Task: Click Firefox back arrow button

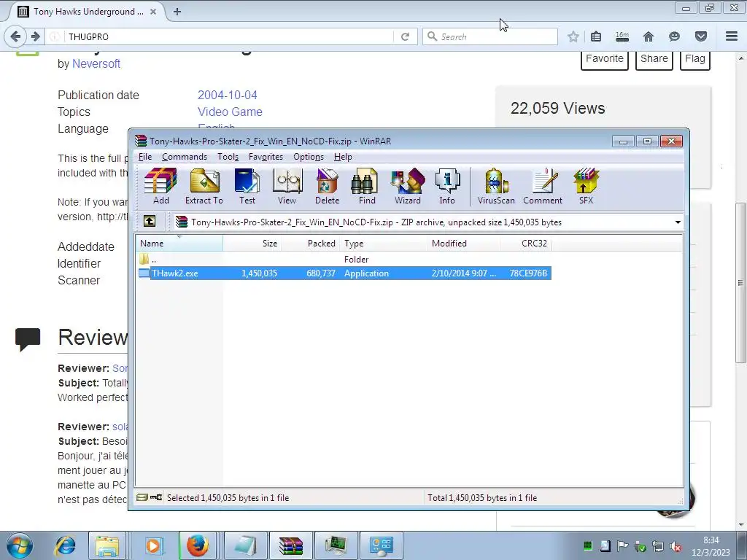Action: tap(15, 36)
